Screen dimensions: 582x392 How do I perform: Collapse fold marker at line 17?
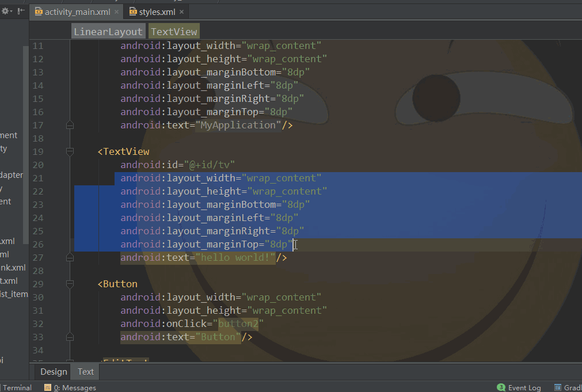point(70,125)
